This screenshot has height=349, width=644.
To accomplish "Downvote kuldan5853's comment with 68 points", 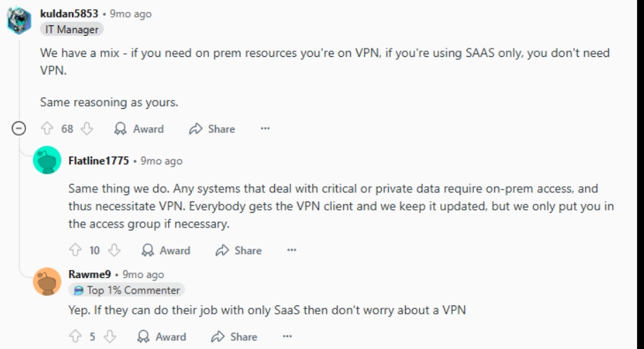I will coord(86,129).
